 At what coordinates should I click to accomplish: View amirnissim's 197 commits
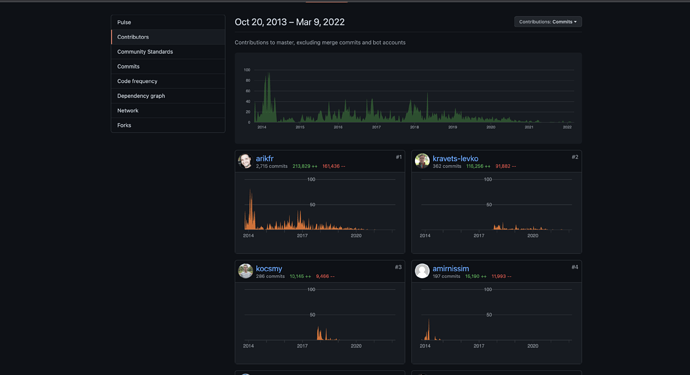pos(446,276)
